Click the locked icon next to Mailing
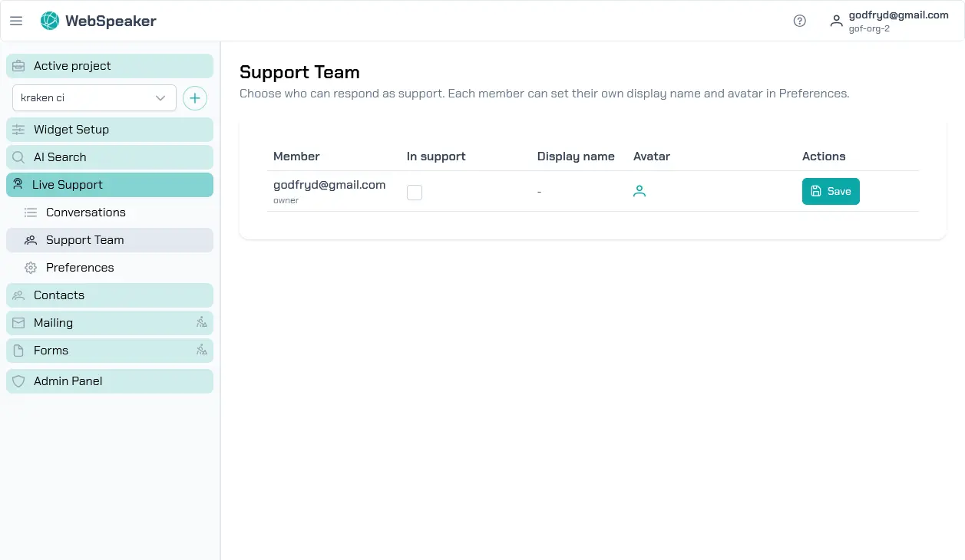Viewport: 965px width, 560px height. pos(201,322)
